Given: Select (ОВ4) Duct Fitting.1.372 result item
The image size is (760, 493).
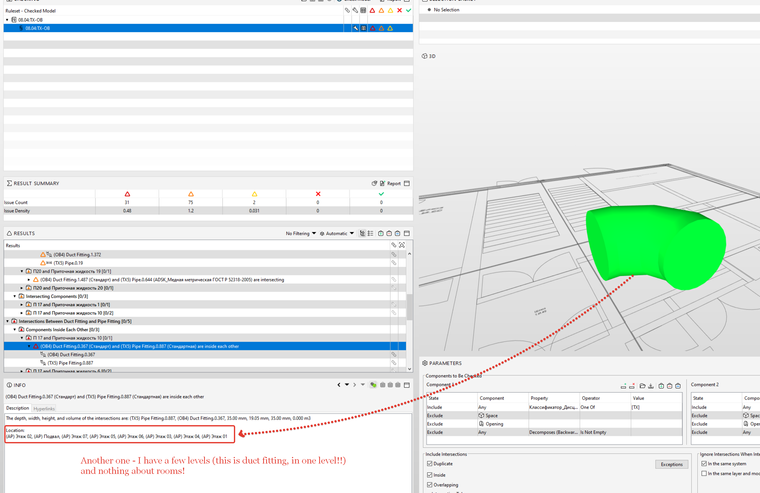Looking at the screenshot, I should (x=77, y=254).
